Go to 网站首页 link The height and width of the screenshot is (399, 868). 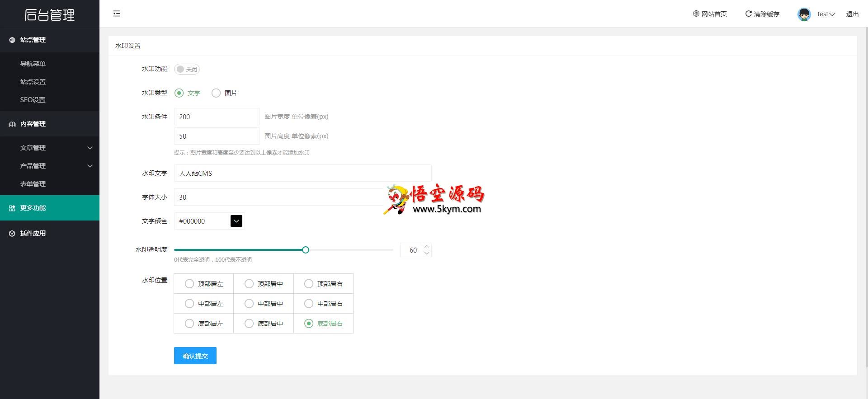click(710, 14)
